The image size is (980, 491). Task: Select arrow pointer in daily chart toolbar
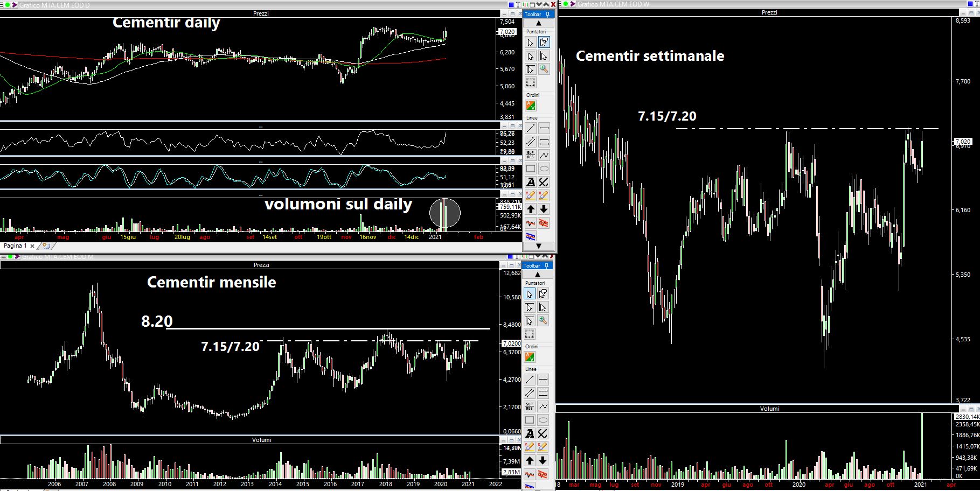(x=531, y=43)
